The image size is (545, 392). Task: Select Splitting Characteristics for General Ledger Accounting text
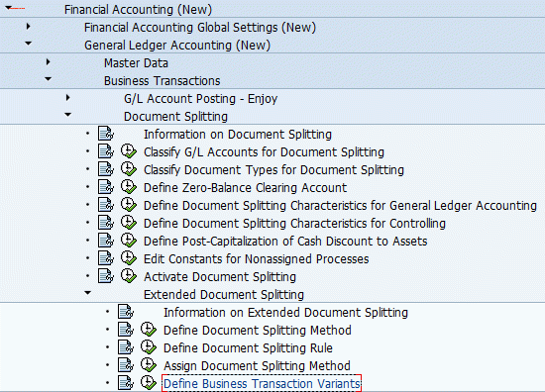coord(340,206)
